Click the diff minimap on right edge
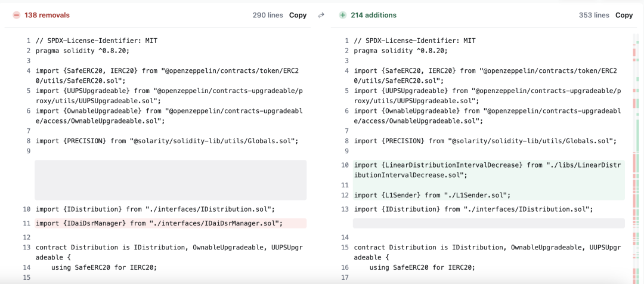Screen dimensions: 644x284 pyautogui.click(x=636, y=155)
